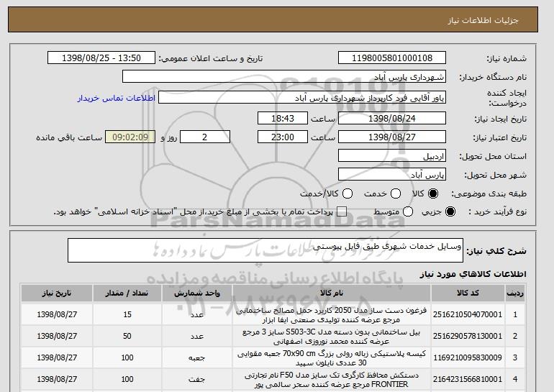Click quantity 50 in row 2
Image resolution: width=554 pixels, height=392 pixels.
click(127, 336)
